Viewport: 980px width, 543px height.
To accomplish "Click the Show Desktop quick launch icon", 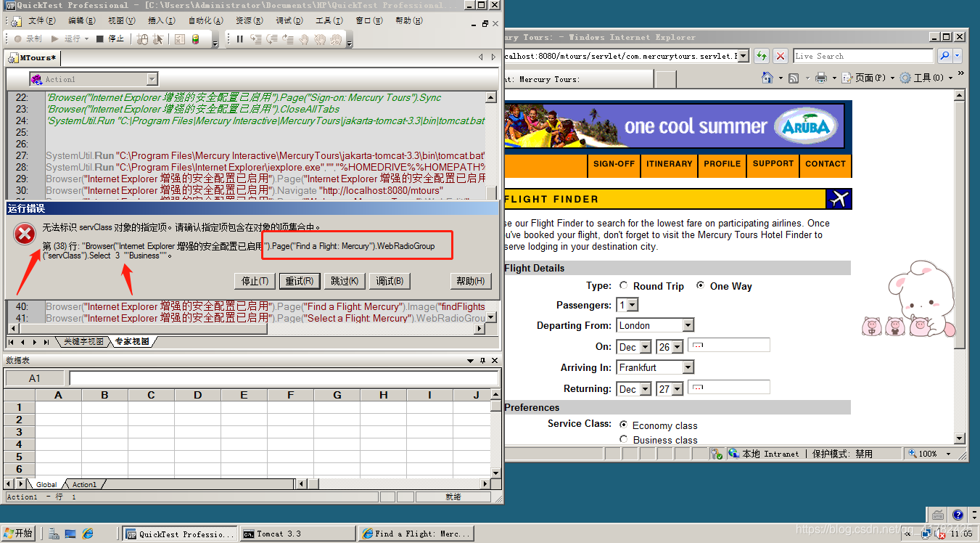I will (x=70, y=534).
